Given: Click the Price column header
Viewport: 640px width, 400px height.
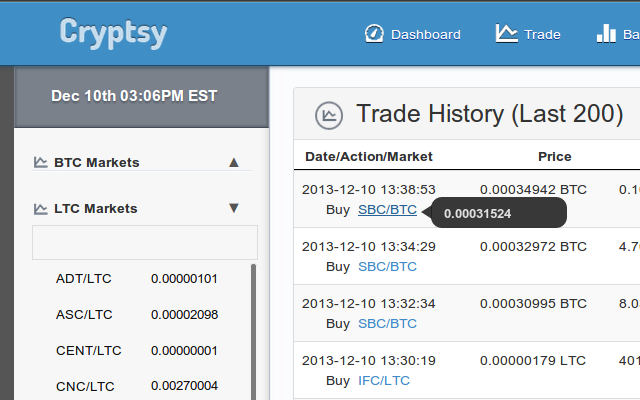Looking at the screenshot, I should 555,157.
